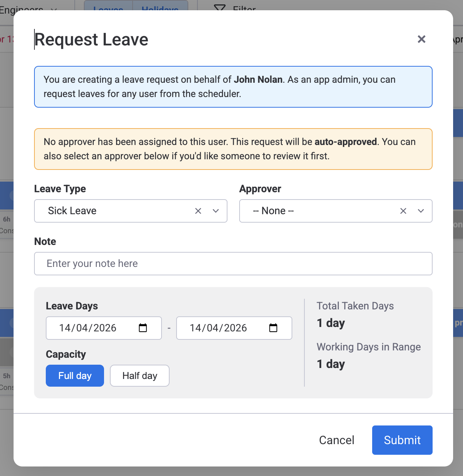This screenshot has width=463, height=476.
Task: Select Full day capacity
Action: pyautogui.click(x=75, y=376)
